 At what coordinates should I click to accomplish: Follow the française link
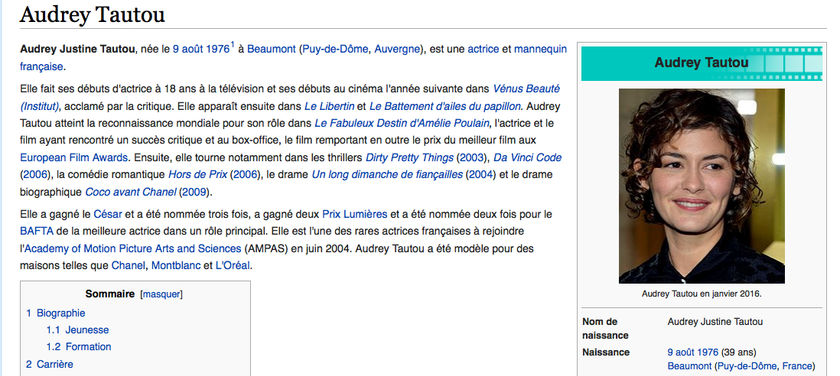41,67
